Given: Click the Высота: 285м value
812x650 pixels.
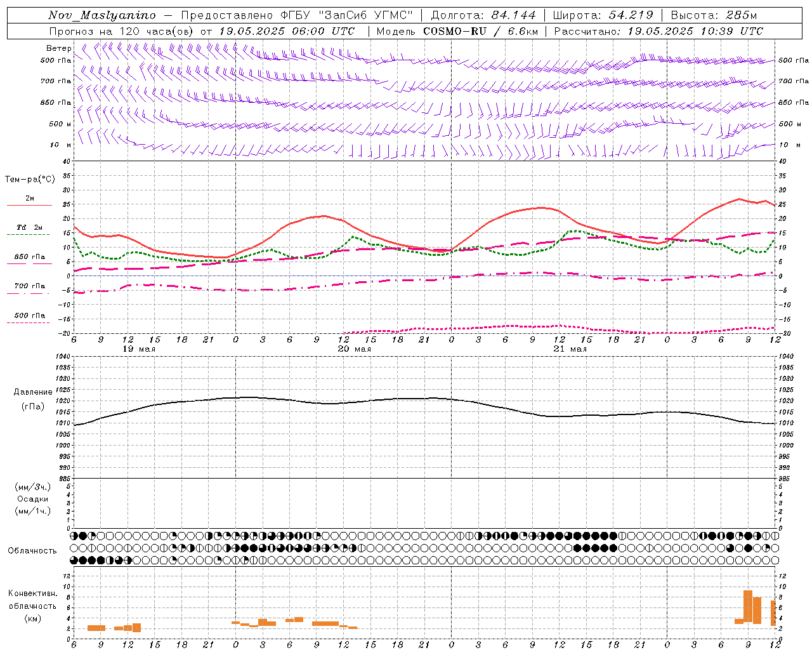Looking at the screenshot, I should [714, 15].
